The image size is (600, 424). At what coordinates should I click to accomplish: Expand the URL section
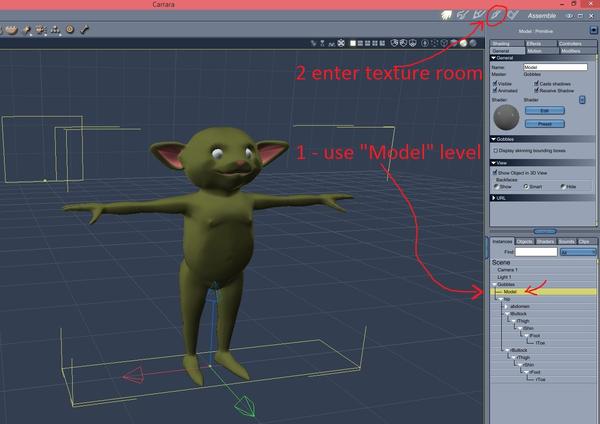pyautogui.click(x=494, y=198)
